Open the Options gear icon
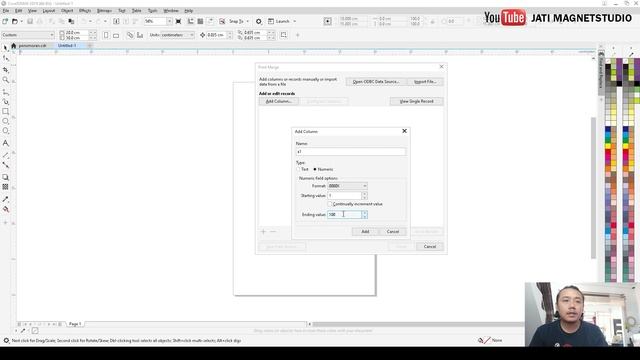640x360 pixels. 259,21
